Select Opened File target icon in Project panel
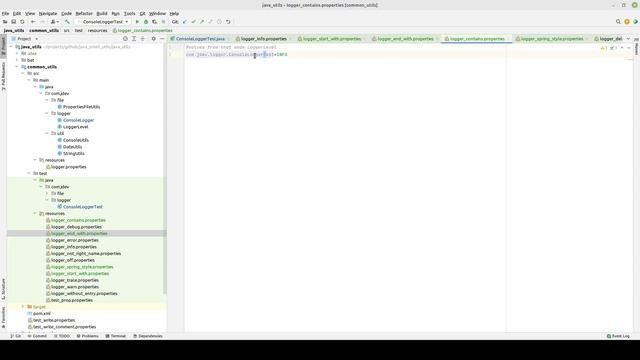The width and height of the screenshot is (640, 360). [x=125, y=39]
